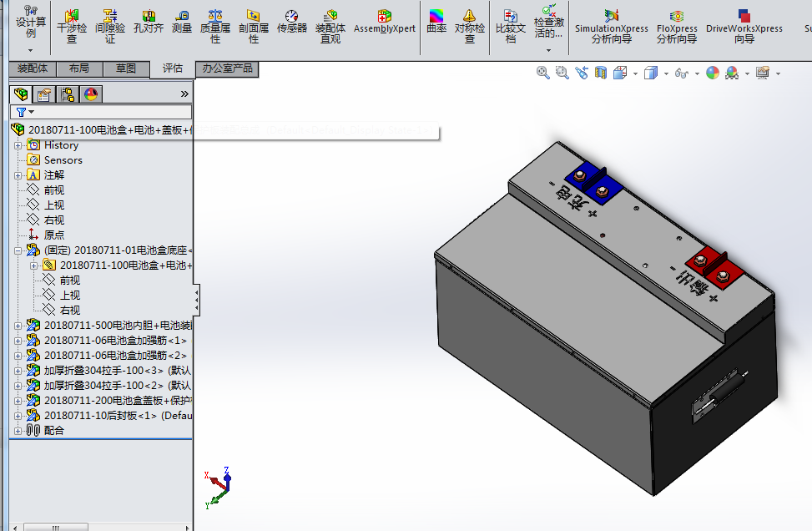
Task: Open 剖面属性 section properties
Action: coord(253,26)
